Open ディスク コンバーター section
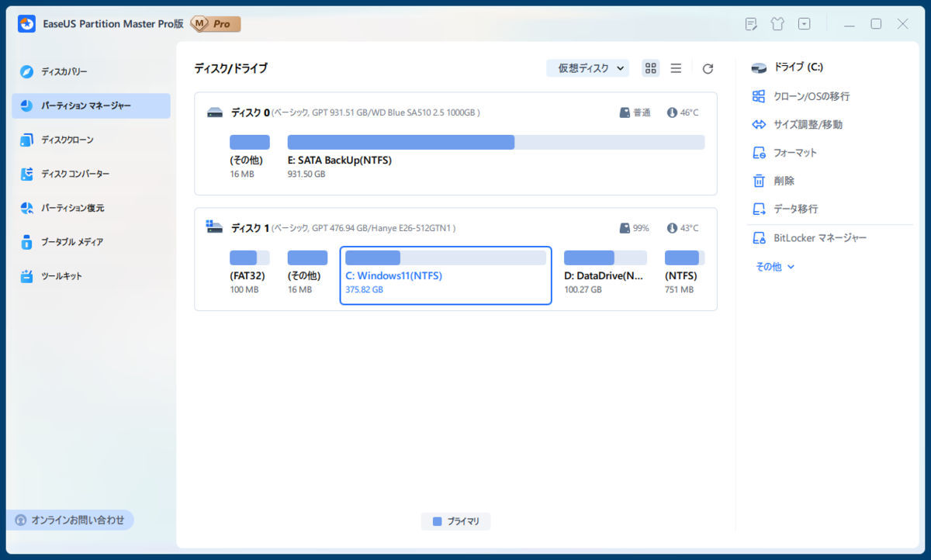The image size is (931, 560). coord(91,174)
